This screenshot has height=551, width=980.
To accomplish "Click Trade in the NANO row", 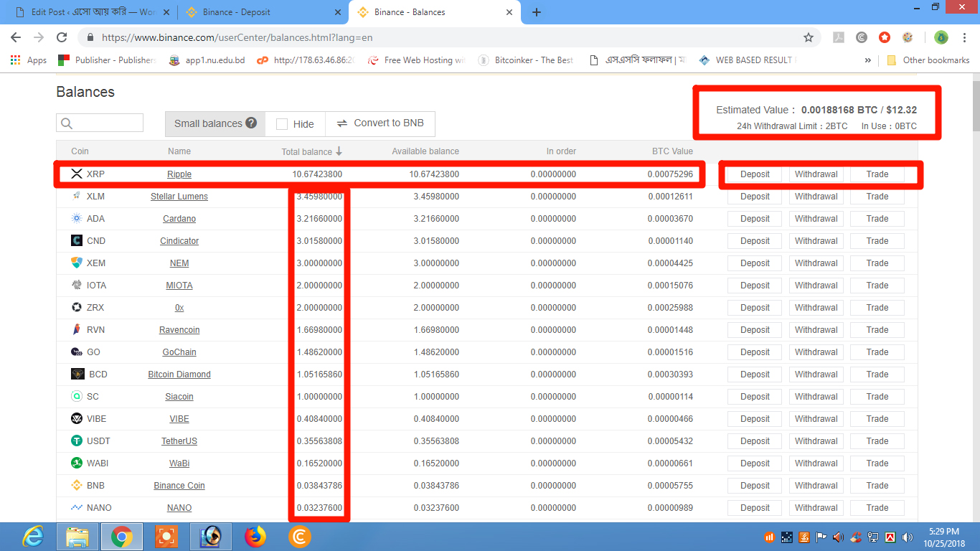I will pyautogui.click(x=877, y=508).
